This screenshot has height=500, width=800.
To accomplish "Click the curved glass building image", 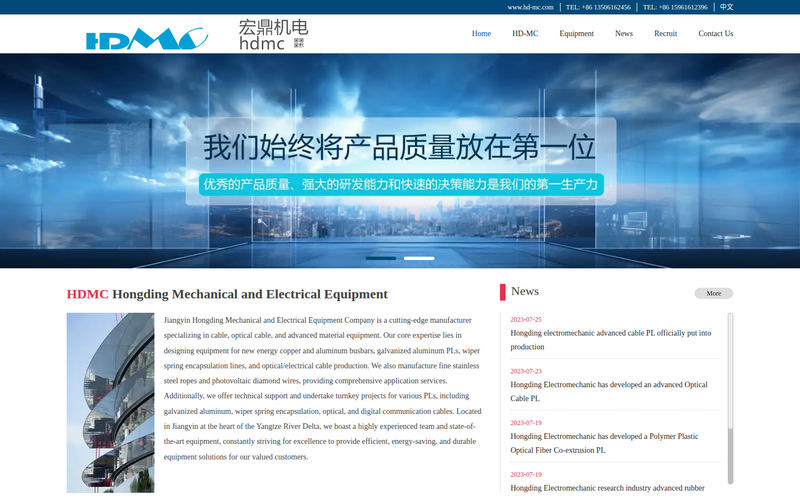I will click(x=110, y=403).
